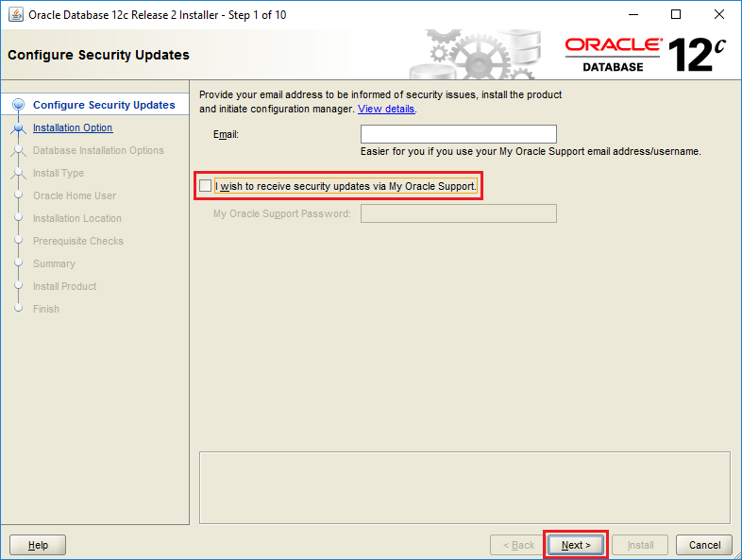Click the Back button
742x560 pixels.
(x=518, y=545)
